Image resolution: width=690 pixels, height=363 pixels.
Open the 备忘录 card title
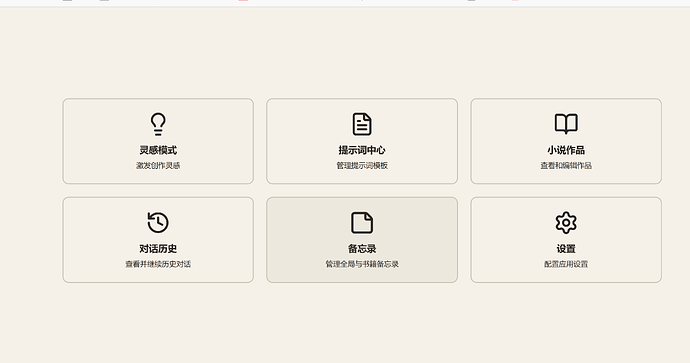pyautogui.click(x=362, y=249)
